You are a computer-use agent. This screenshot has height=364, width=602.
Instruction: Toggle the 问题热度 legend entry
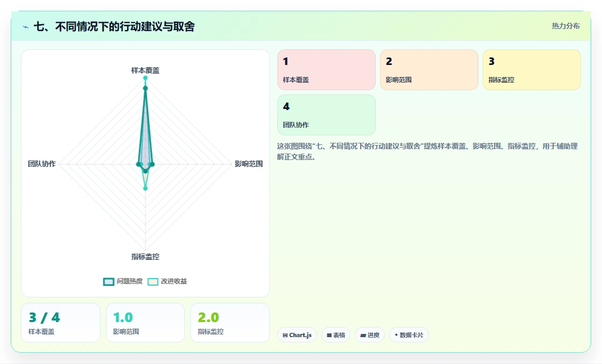coord(123,281)
